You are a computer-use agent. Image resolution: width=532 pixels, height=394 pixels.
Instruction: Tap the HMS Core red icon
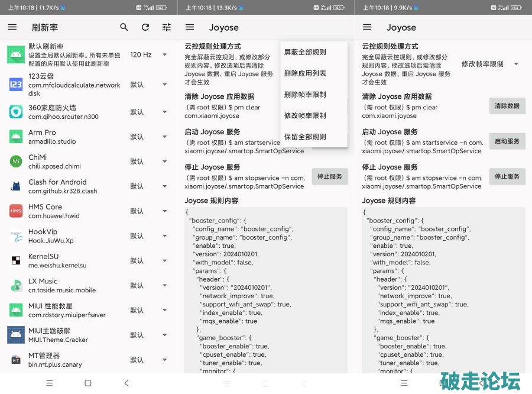coord(16,211)
